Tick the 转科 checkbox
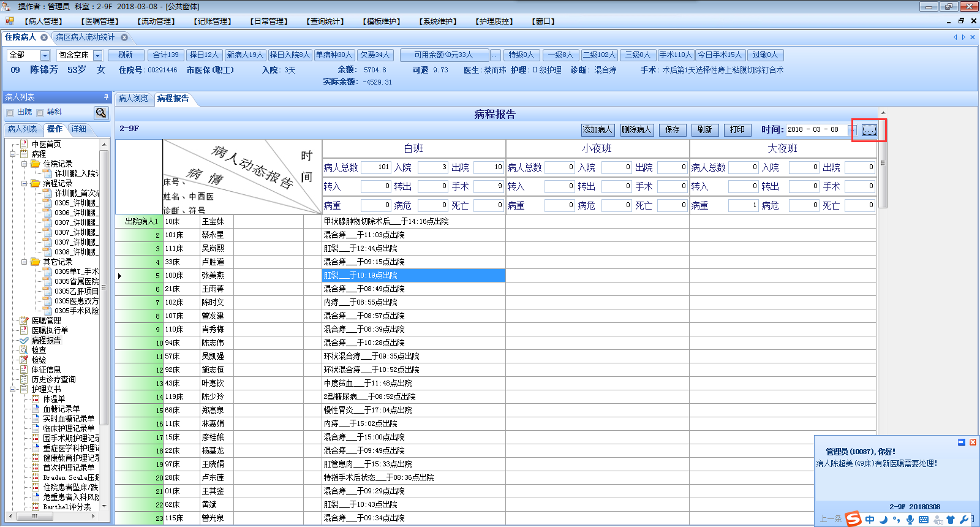This screenshot has height=527, width=980. tap(40, 113)
